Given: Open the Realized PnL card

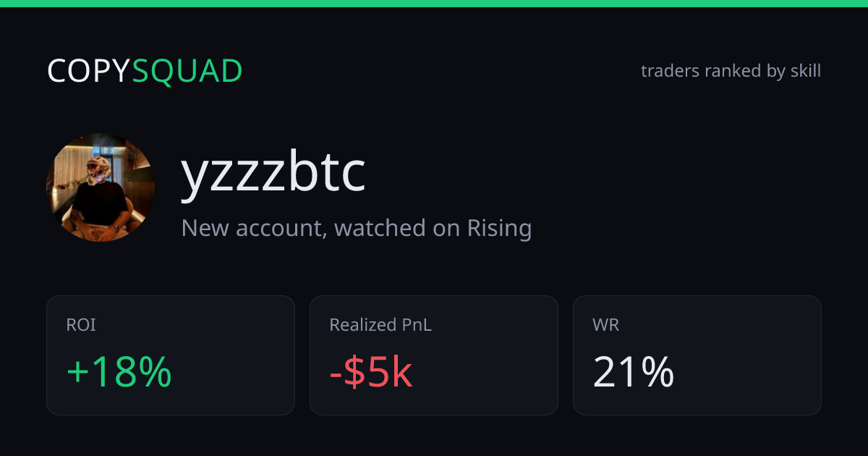Looking at the screenshot, I should [434, 355].
